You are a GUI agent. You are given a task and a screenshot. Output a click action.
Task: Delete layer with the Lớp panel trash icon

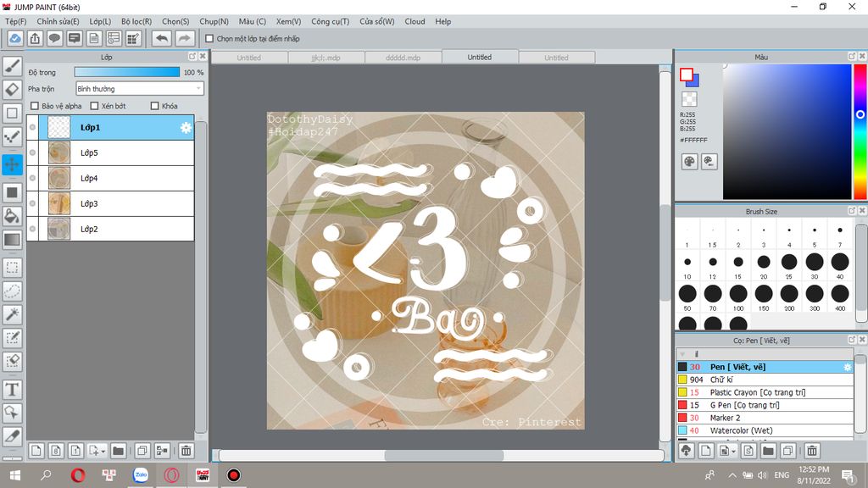(186, 451)
